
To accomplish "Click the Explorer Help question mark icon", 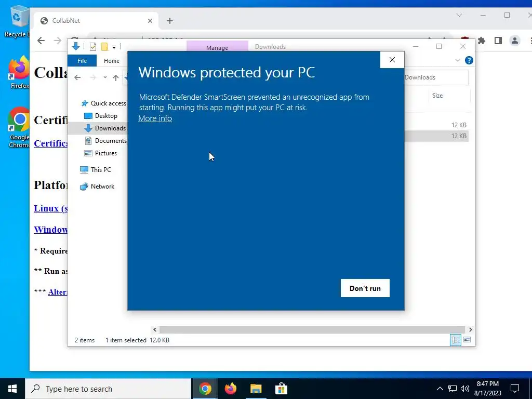I will [469, 60].
